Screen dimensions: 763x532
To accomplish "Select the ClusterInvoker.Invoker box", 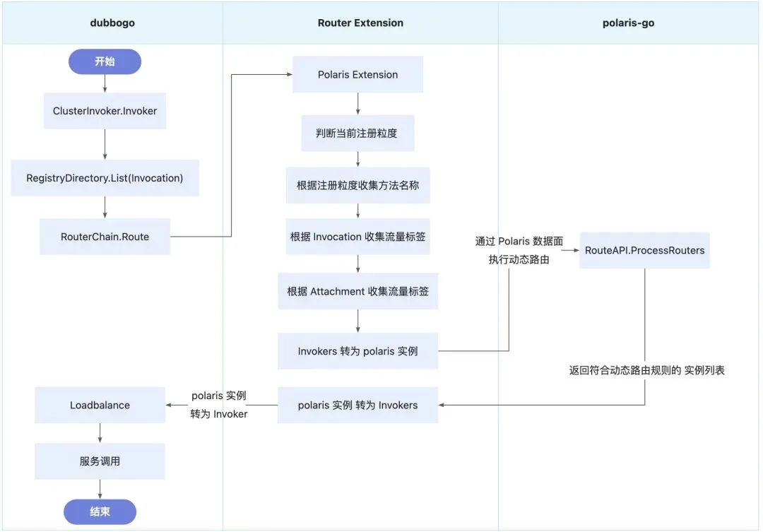I will click(105, 111).
